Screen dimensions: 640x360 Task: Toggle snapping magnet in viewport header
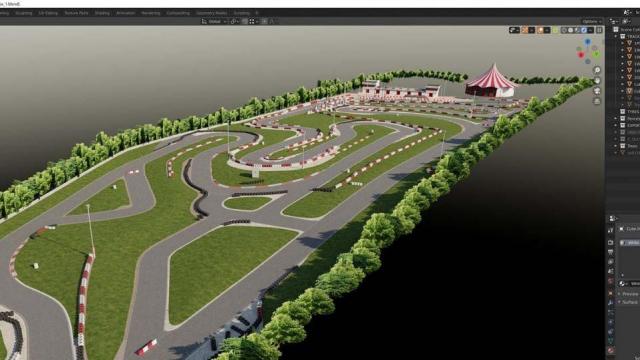pyautogui.click(x=244, y=22)
